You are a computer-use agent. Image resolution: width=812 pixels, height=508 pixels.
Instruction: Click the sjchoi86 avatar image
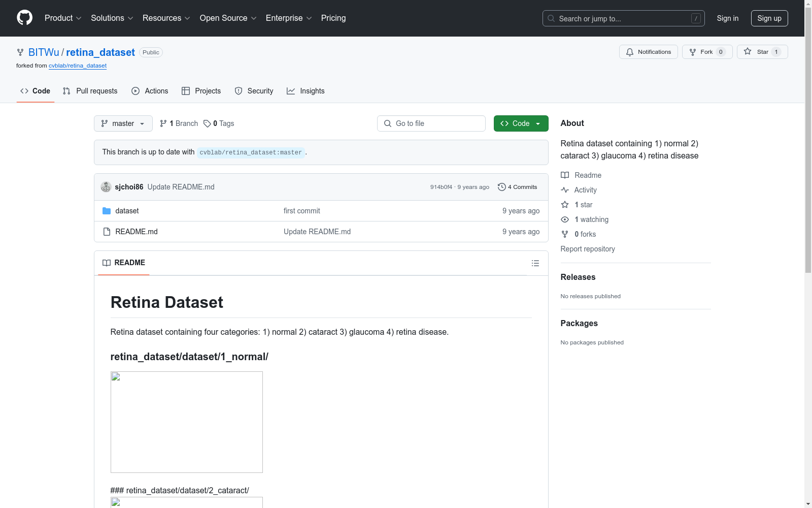(x=106, y=187)
